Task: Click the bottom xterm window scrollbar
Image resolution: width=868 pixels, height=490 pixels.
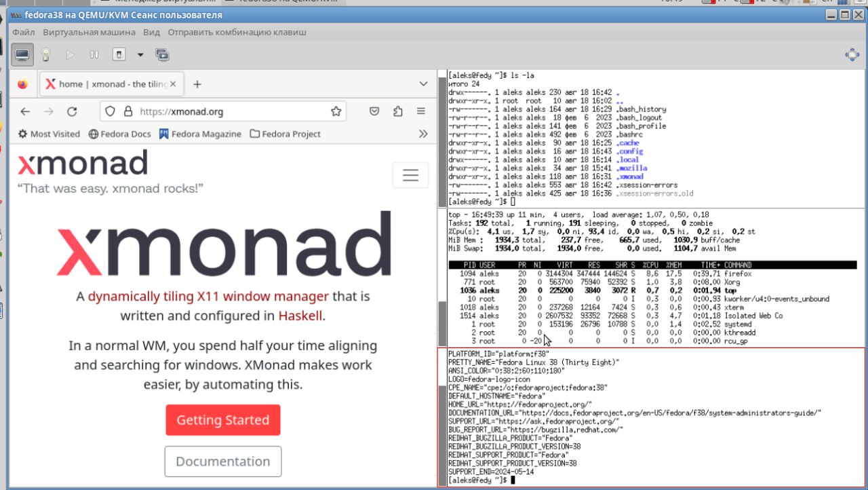Action: click(x=443, y=417)
